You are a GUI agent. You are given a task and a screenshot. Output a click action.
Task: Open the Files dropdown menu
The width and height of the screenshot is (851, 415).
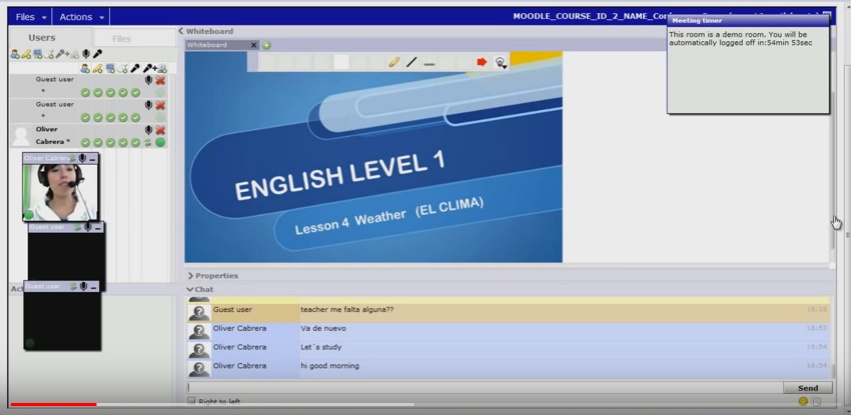[x=30, y=17]
